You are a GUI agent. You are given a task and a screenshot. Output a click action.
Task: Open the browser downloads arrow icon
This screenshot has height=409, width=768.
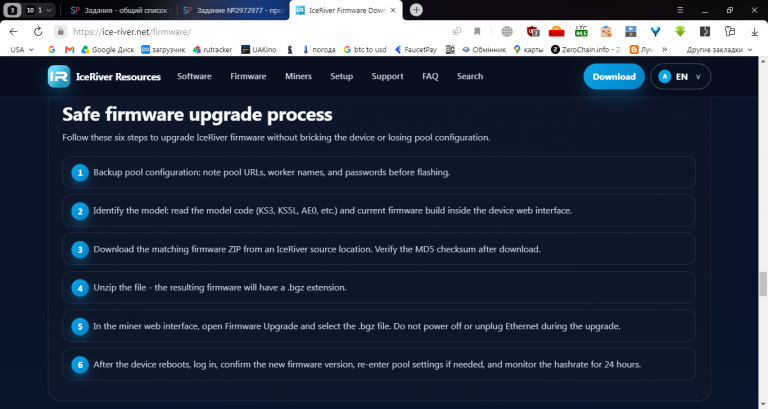point(755,32)
